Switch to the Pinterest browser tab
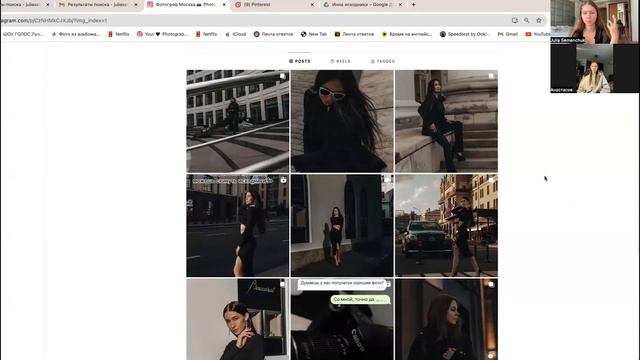The height and width of the screenshot is (360, 640). coord(273,4)
